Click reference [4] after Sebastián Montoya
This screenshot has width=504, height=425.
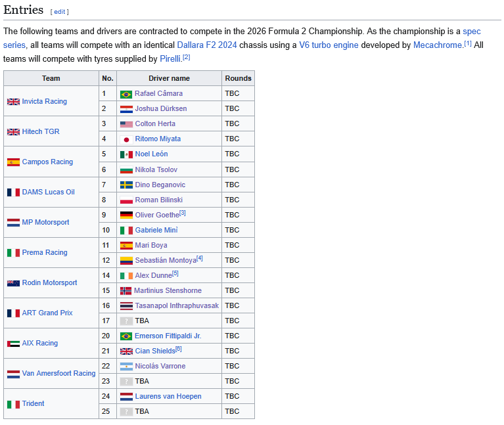pos(200,258)
